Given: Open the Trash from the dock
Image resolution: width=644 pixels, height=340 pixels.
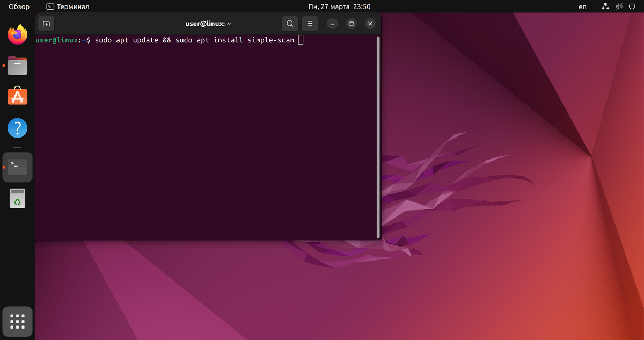Looking at the screenshot, I should (17, 198).
